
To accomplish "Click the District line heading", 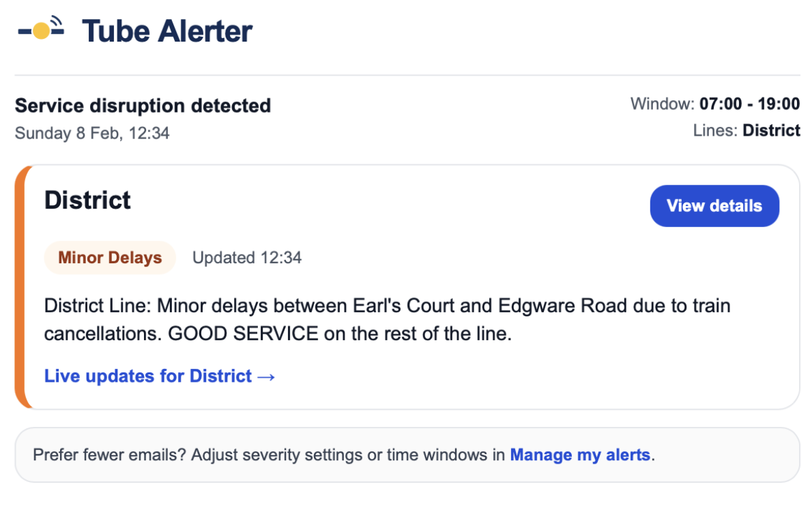I will pos(87,200).
